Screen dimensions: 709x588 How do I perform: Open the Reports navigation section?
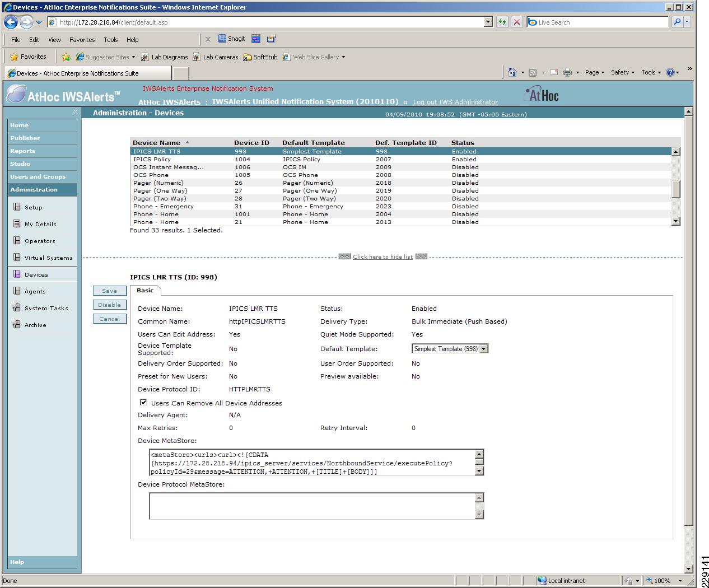(x=43, y=151)
